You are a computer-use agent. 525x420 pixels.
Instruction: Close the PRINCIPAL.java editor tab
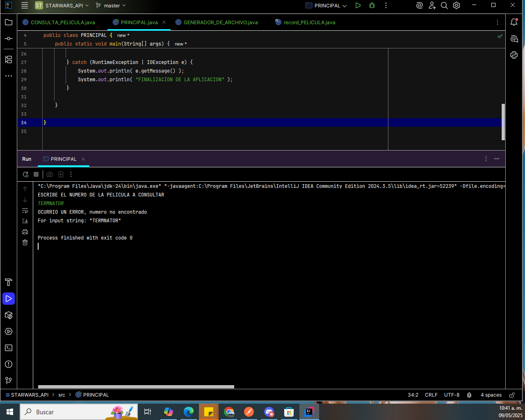pos(164,22)
